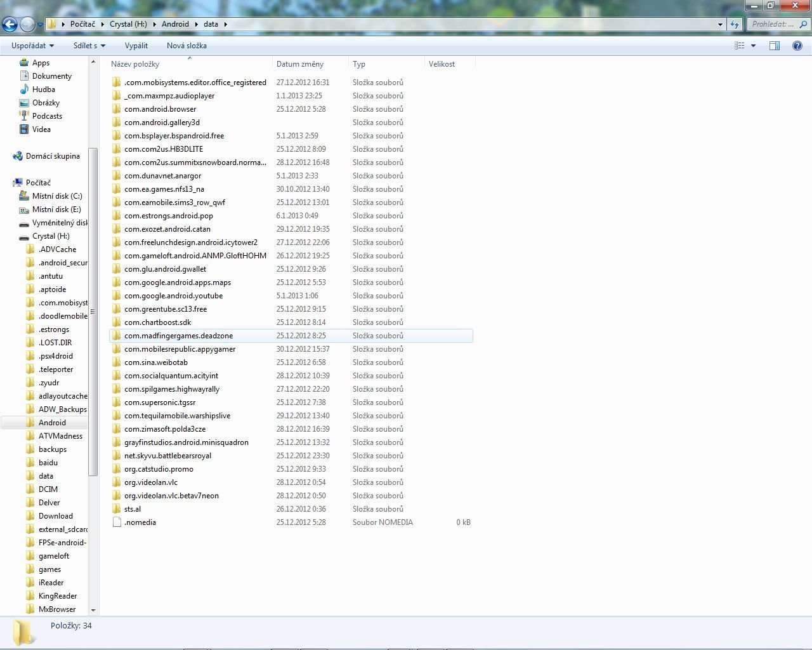812x650 pixels.
Task: Click the Back navigation arrow button
Action: click(10, 24)
